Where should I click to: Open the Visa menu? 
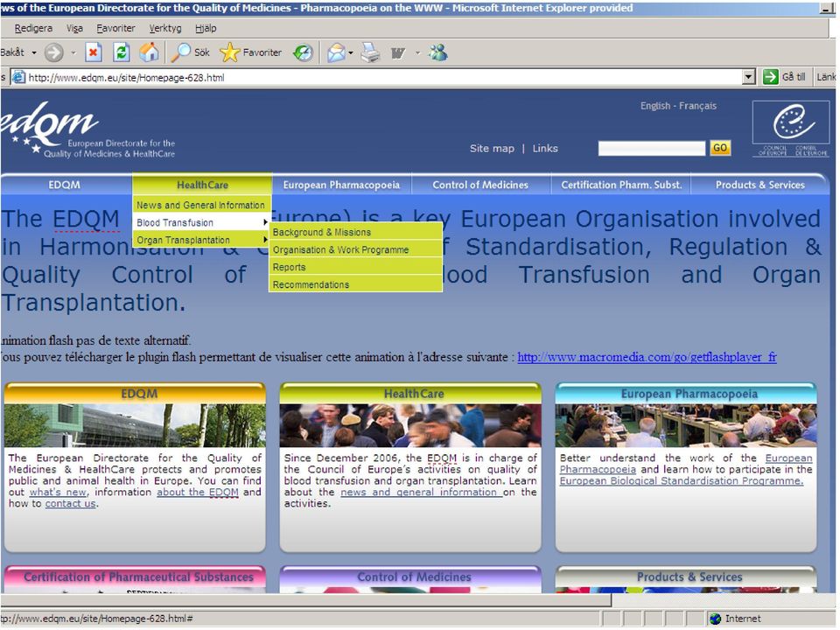tap(74, 28)
